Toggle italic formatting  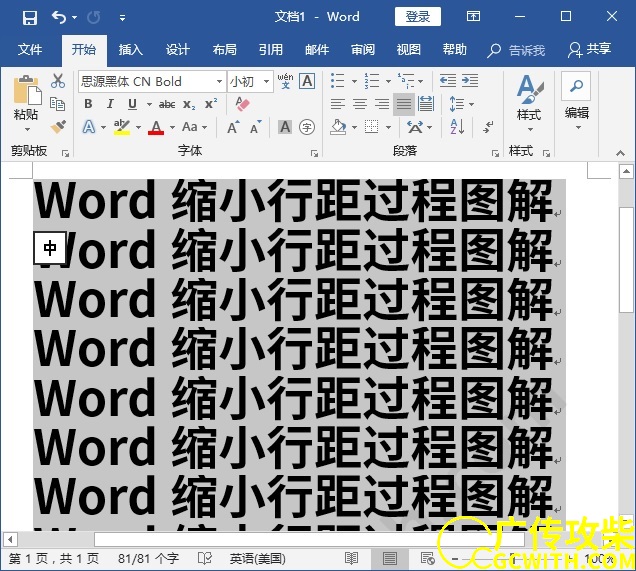click(110, 104)
